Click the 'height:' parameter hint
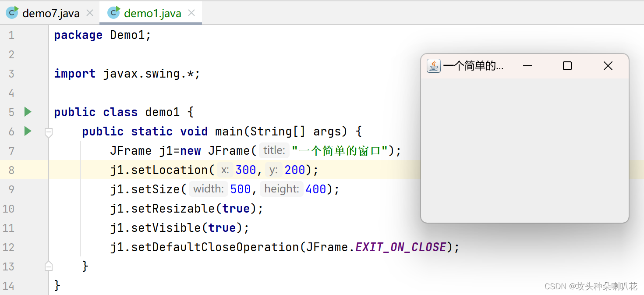This screenshot has height=295, width=644. click(282, 189)
